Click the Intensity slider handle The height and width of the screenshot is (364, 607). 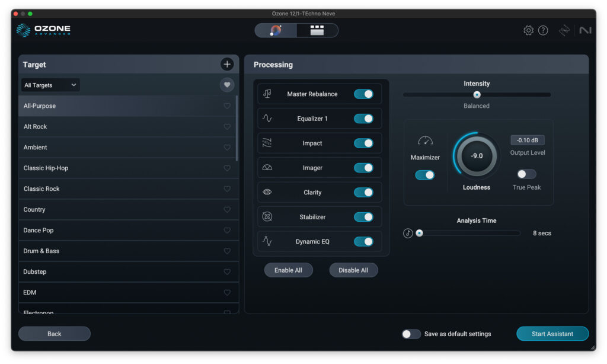tap(477, 94)
